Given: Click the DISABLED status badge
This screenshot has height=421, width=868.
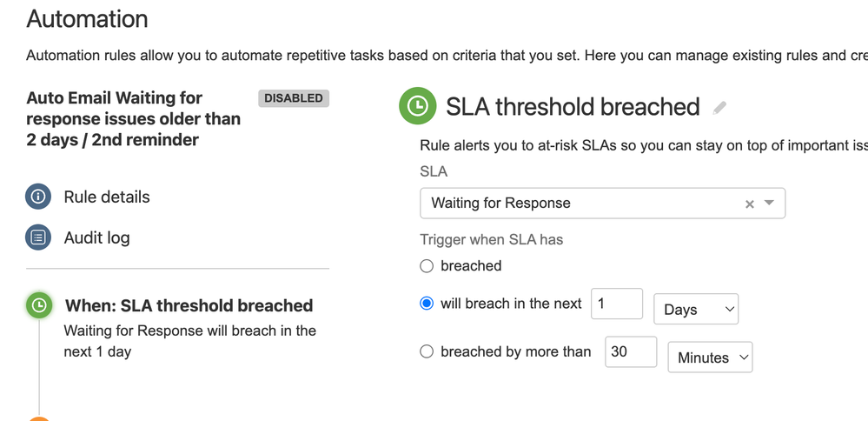Looking at the screenshot, I should [x=294, y=98].
